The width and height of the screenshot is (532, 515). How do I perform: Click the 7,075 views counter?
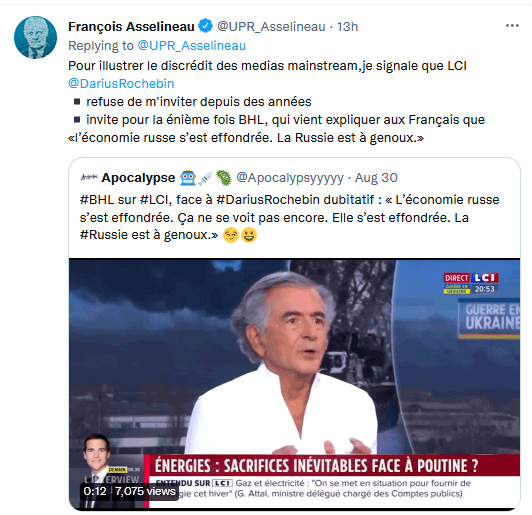coord(145,491)
